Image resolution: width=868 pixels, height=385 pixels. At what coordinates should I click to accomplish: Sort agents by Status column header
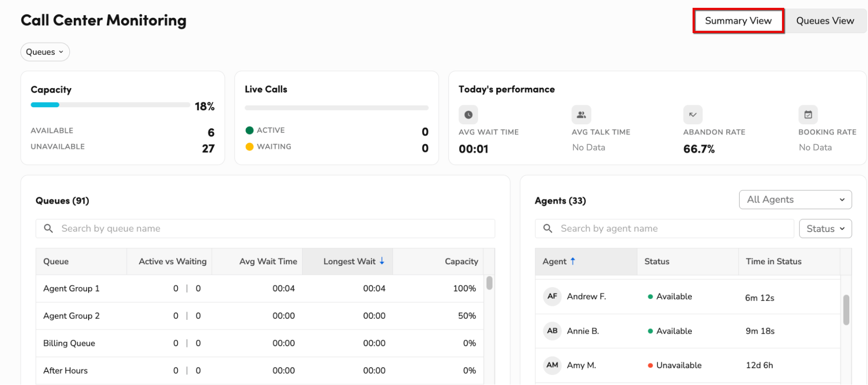pos(688,262)
